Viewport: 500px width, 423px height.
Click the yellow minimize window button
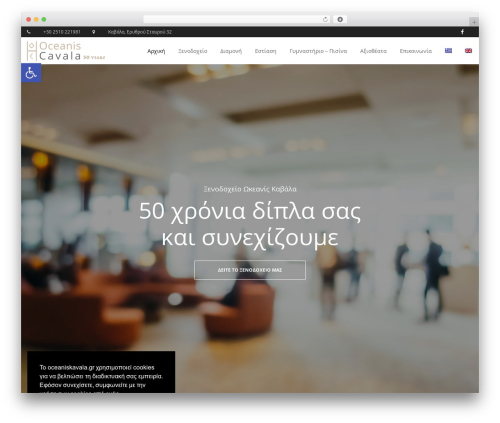click(36, 19)
